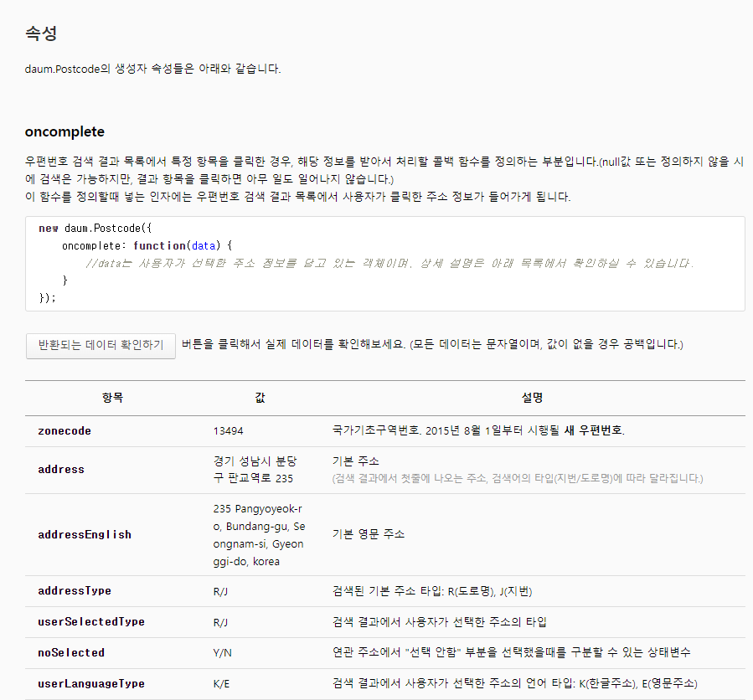The height and width of the screenshot is (700, 753).
Task: Click inside the daum.Postcode code block
Action: 385,264
